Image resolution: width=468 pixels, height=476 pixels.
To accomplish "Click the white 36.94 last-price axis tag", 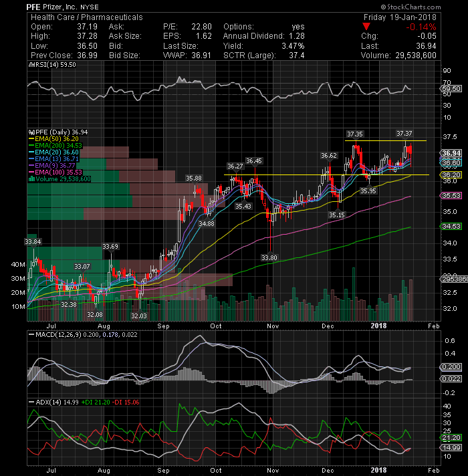I will click(451, 153).
